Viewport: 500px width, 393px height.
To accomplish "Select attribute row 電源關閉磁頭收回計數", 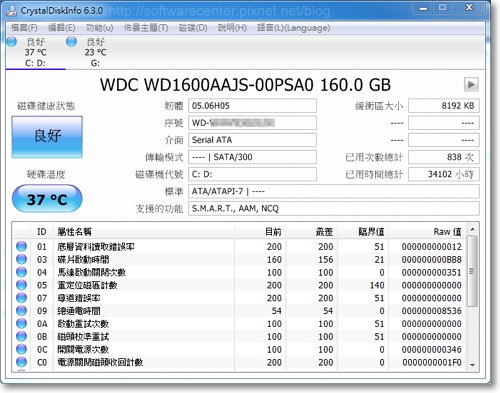I will click(x=240, y=362).
